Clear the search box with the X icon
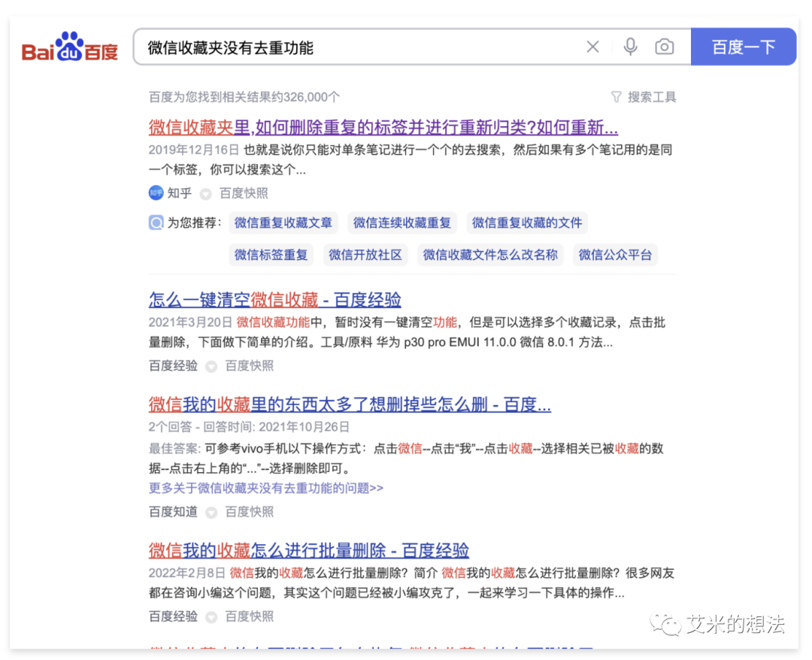Viewport: 812px width, 660px height. pyautogui.click(x=592, y=47)
